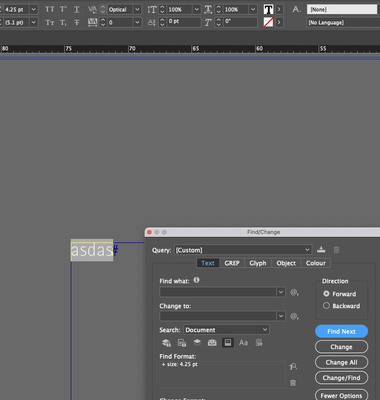Click the character style A icon

pyautogui.click(x=296, y=9)
